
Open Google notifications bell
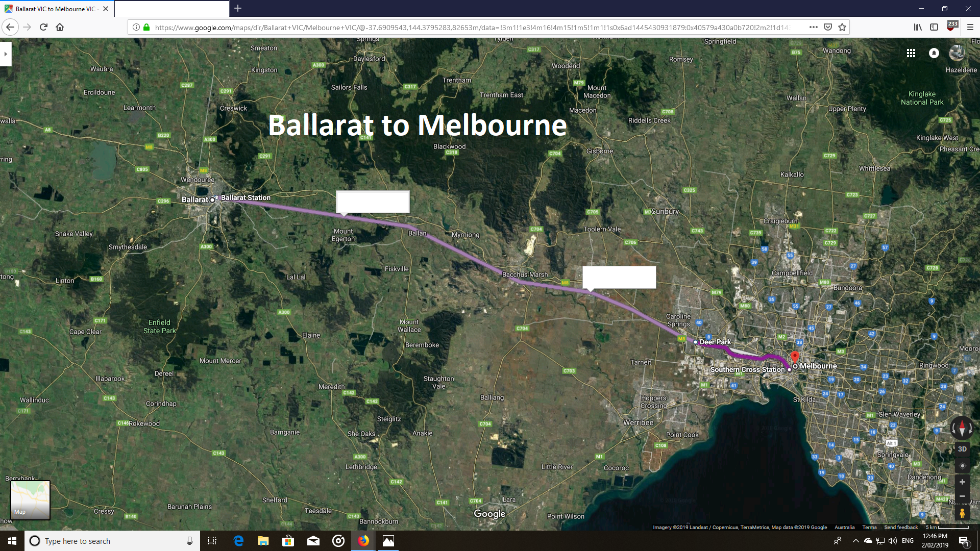[x=934, y=53]
